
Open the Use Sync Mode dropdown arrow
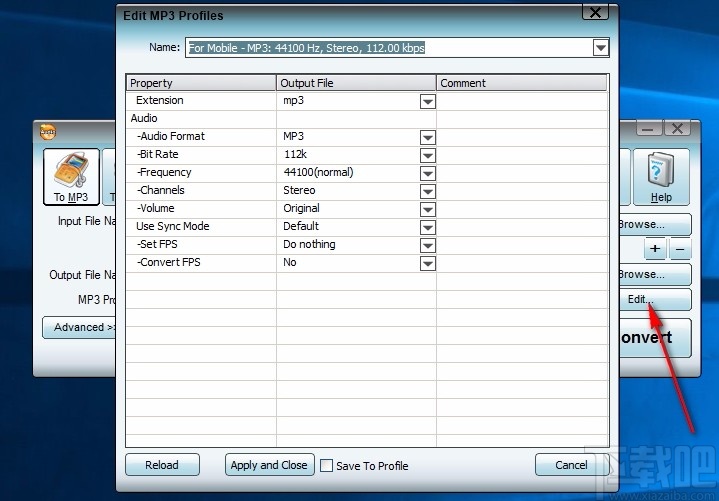[427, 227]
